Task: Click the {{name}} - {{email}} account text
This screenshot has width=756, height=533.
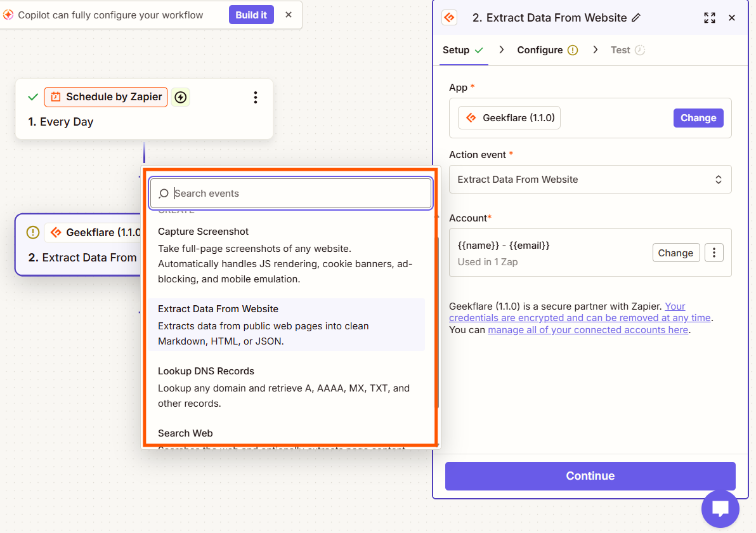Action: click(504, 246)
